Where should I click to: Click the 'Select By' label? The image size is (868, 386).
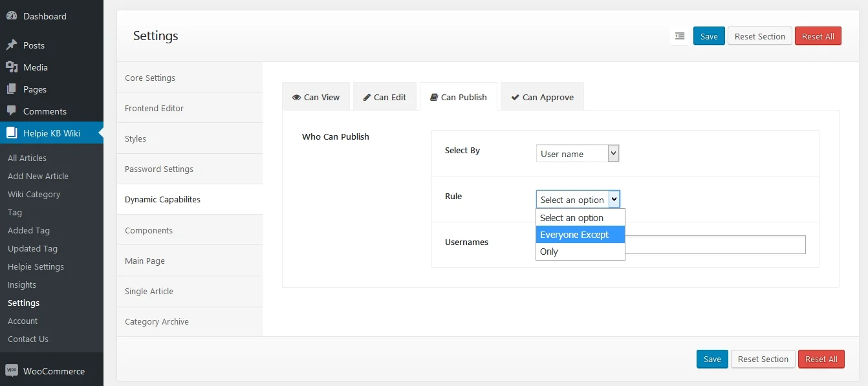(462, 150)
